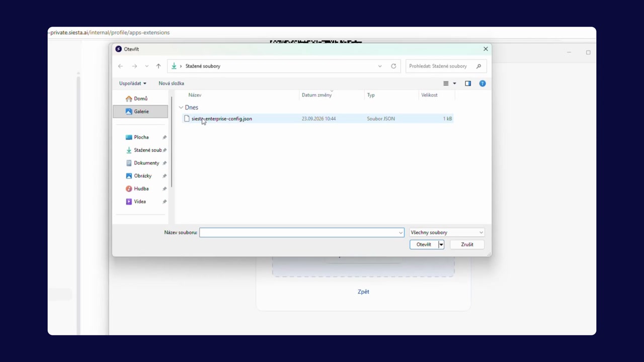This screenshot has width=644, height=362.
Task: Go to Domů in the sidebar
Action: 140,99
